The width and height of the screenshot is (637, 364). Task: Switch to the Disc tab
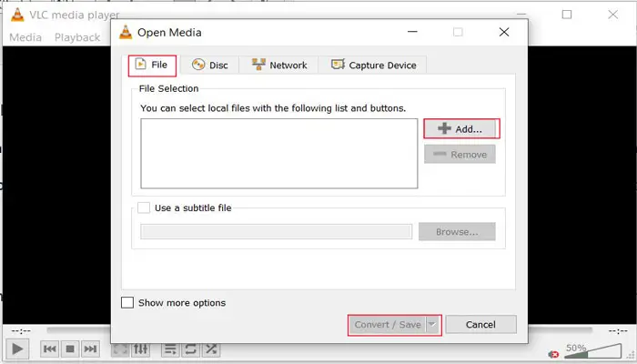coord(209,65)
